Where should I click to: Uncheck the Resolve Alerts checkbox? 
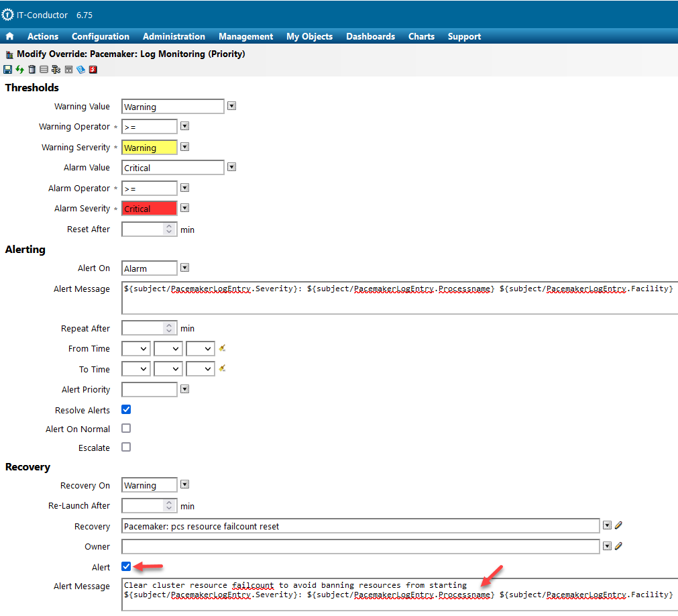click(x=126, y=409)
